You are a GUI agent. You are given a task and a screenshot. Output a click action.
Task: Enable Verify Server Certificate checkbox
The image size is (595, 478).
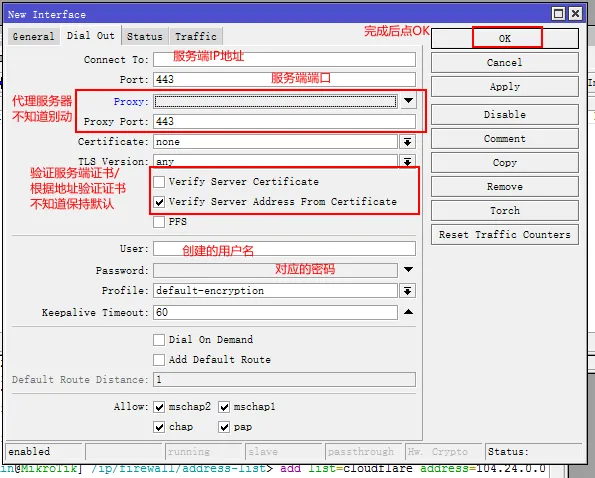click(159, 182)
